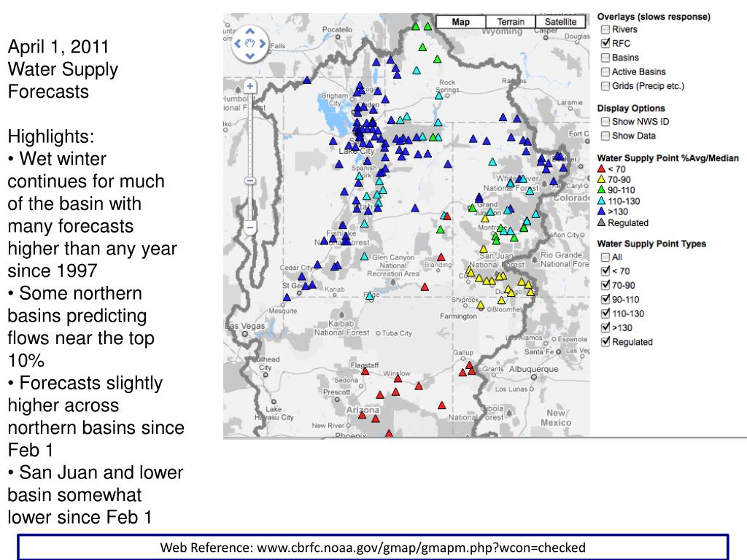Check the Show NWS ID option
747x560 pixels.
[605, 122]
